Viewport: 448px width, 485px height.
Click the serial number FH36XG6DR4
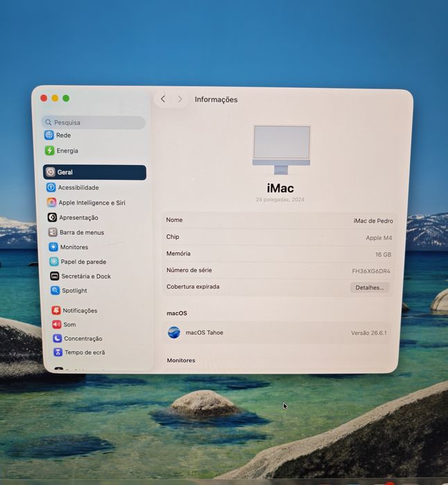tap(371, 272)
